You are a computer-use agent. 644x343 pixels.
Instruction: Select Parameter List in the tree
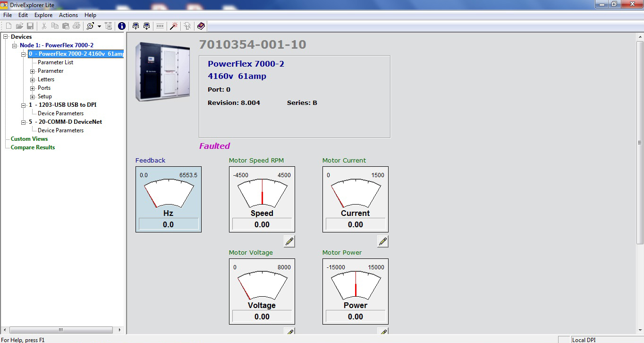click(55, 62)
